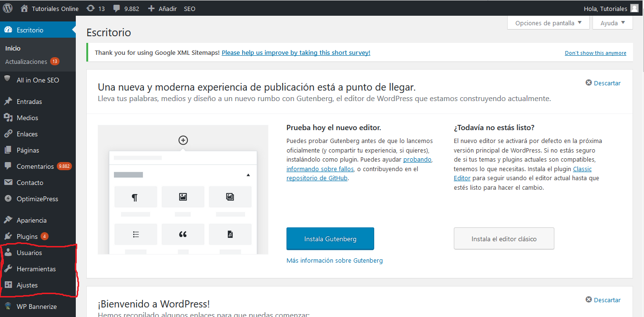Click the 4 badge beside Plugins
This screenshot has height=317, width=644.
click(x=44, y=236)
